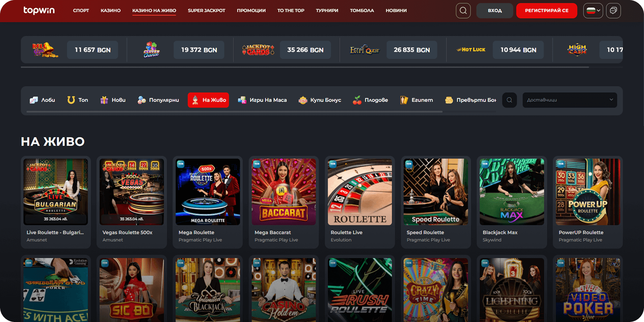This screenshot has height=322, width=644.
Task: Click the Egypt Quest jackpot icon
Action: click(364, 50)
